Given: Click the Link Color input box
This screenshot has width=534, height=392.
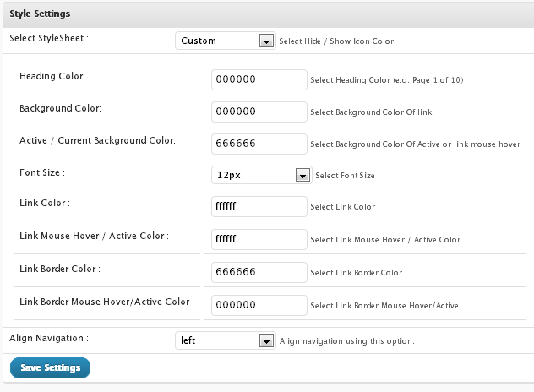Looking at the screenshot, I should tap(259, 206).
